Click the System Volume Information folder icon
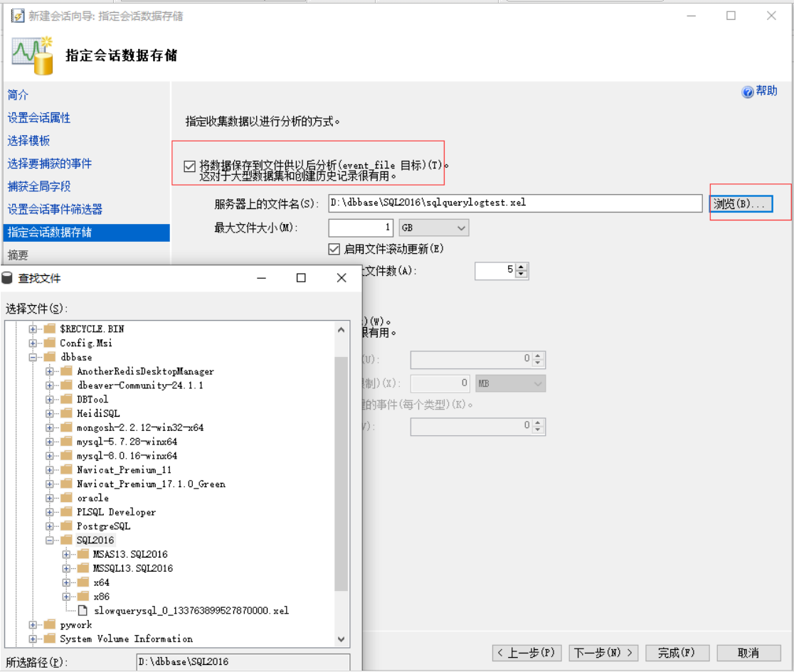 point(50,639)
